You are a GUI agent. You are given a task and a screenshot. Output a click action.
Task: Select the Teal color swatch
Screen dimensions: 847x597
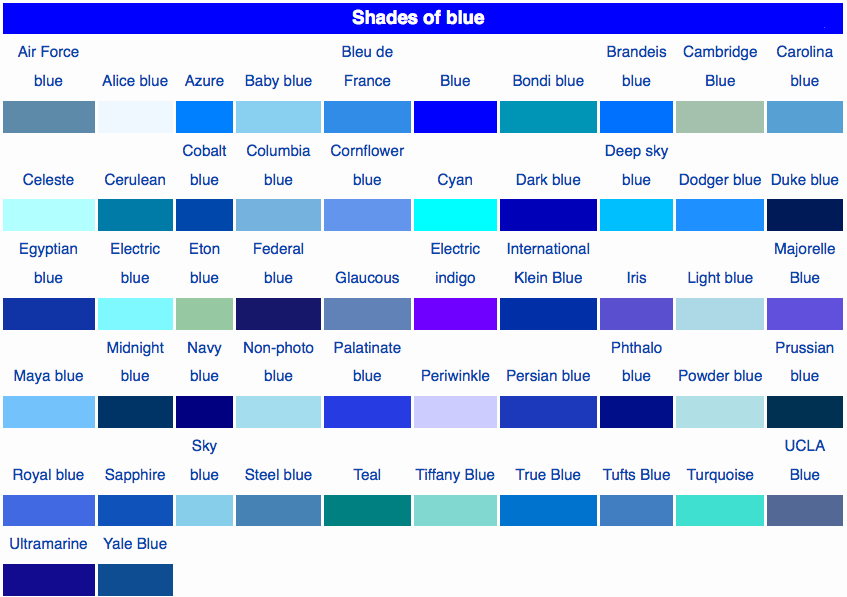tap(367, 510)
